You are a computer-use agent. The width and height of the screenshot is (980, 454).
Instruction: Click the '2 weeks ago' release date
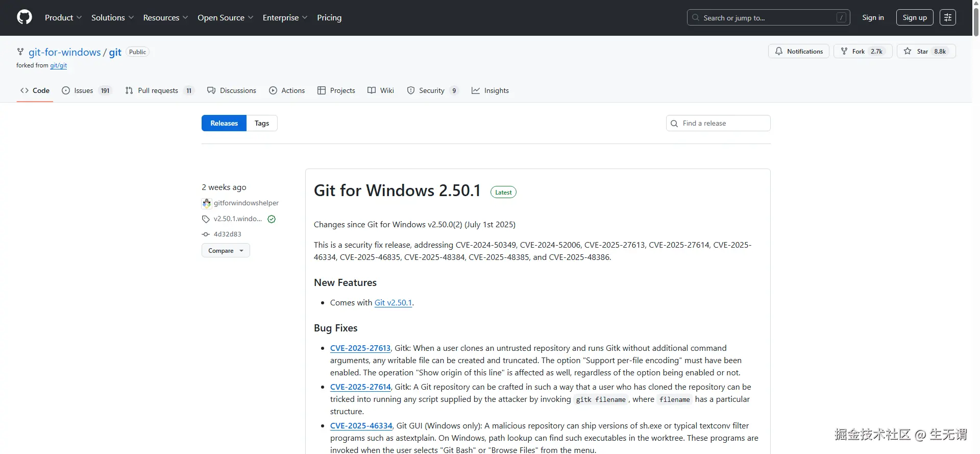pos(224,187)
